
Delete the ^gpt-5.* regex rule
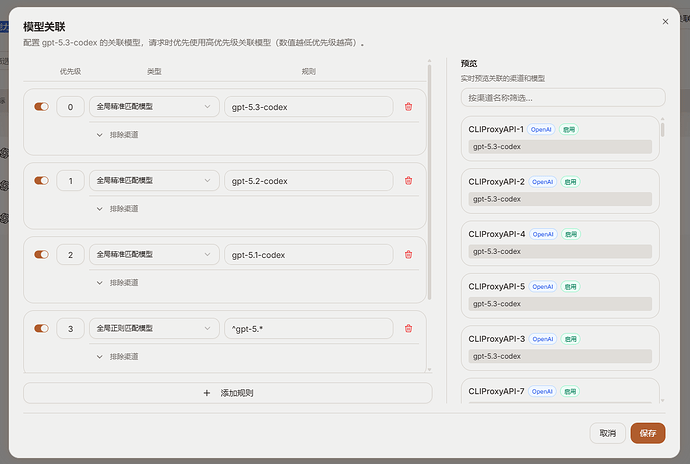pyautogui.click(x=408, y=328)
